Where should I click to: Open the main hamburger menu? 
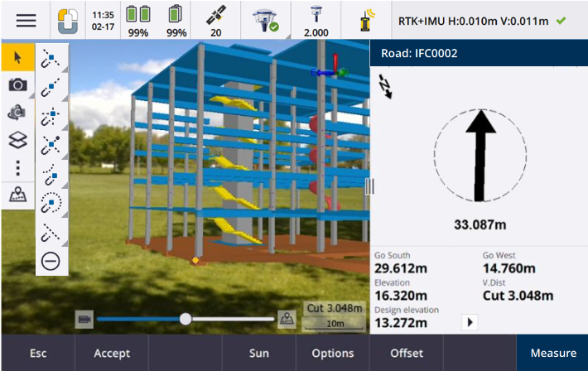[27, 20]
